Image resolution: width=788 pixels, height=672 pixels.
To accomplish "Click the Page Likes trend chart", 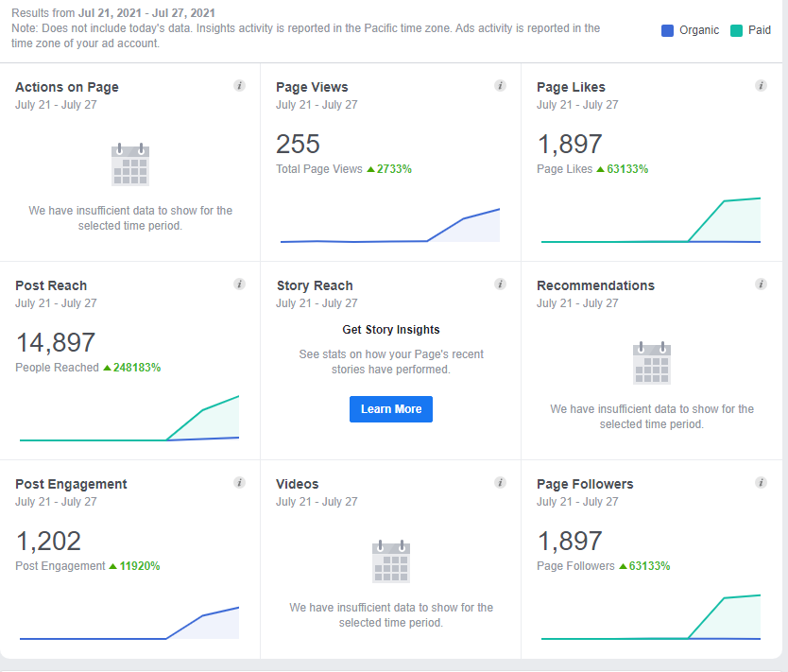I will [651, 220].
